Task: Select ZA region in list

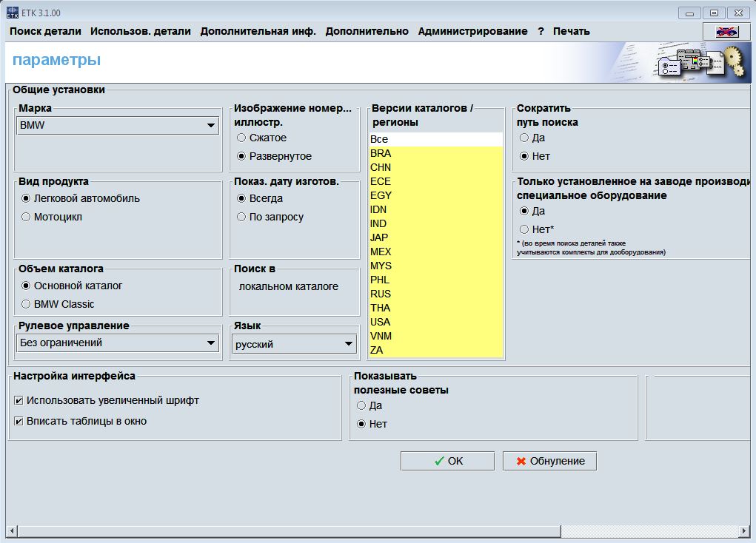Action: coord(436,350)
